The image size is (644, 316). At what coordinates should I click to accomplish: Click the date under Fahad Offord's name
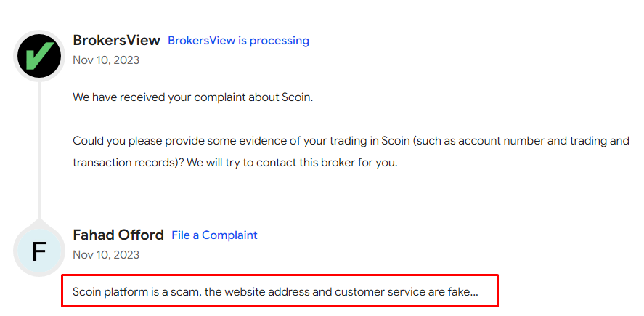coord(106,255)
